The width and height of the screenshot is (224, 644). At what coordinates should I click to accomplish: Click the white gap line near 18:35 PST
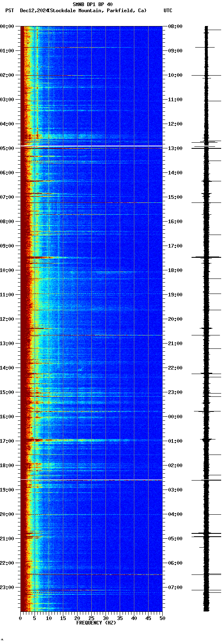click(x=91, y=480)
